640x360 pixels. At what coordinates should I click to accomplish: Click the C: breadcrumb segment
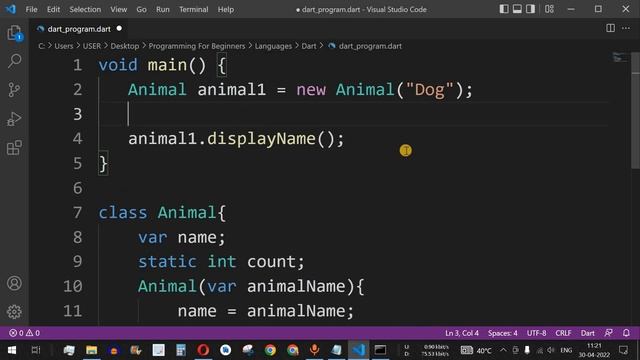pos(41,46)
